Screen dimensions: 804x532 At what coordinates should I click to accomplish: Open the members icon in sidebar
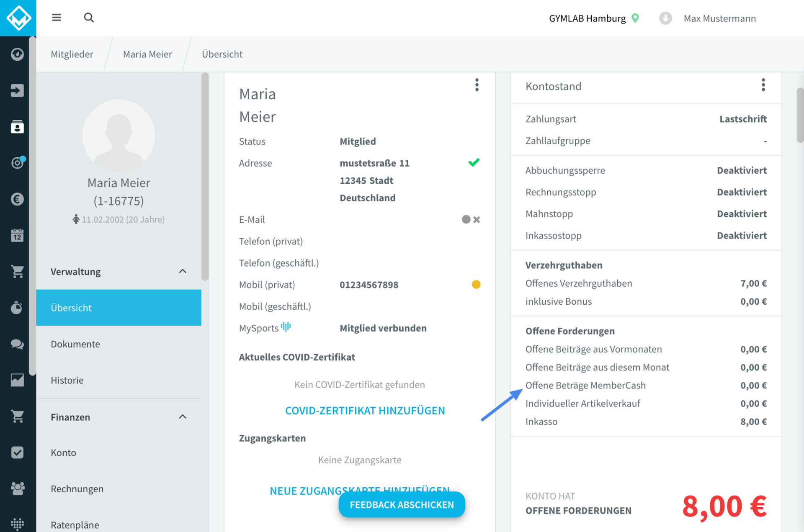(17, 126)
